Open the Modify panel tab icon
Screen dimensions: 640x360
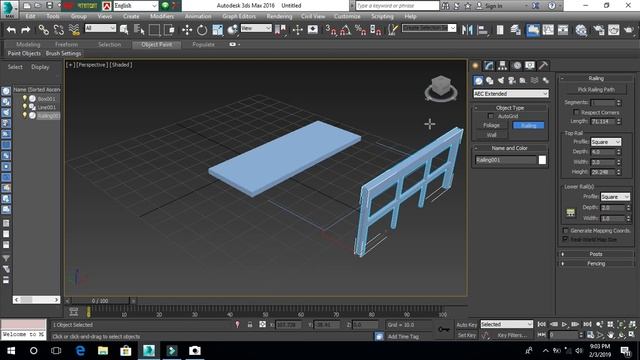tap(489, 65)
